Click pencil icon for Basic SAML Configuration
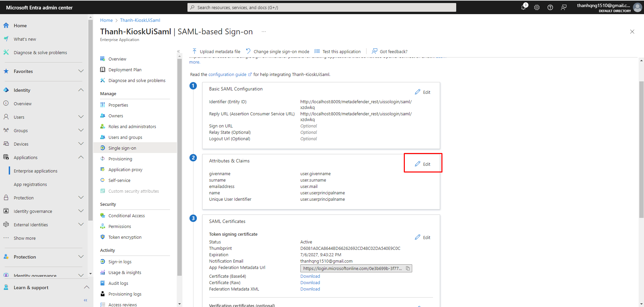Image resolution: width=644 pixels, height=307 pixels. (418, 92)
